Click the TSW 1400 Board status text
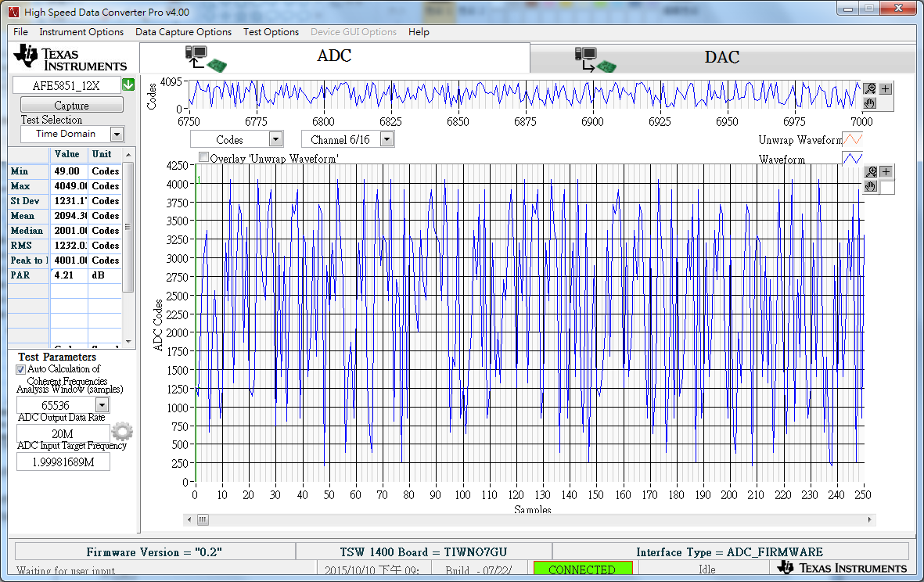924x582 pixels. (424, 552)
